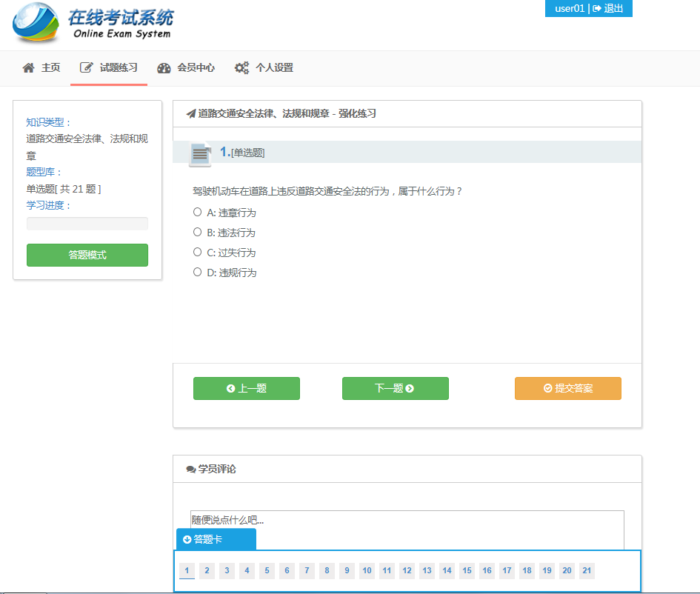Jump to question 16 in answer card

(487, 570)
